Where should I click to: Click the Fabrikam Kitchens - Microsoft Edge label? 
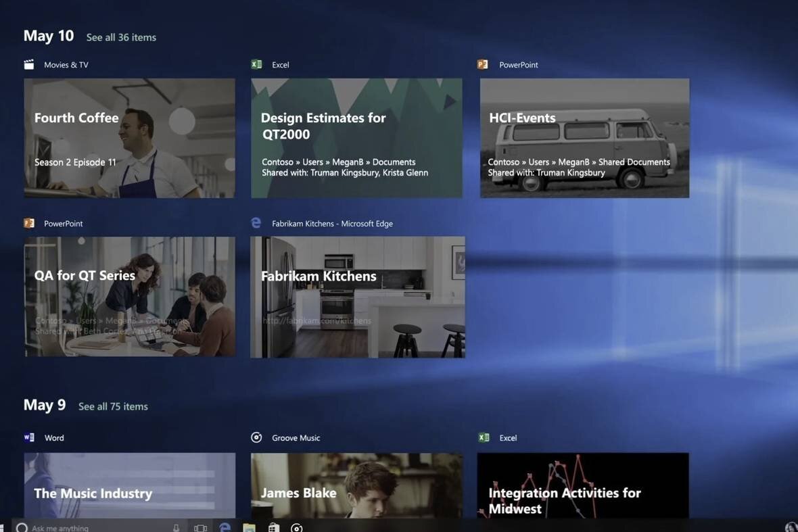click(332, 223)
